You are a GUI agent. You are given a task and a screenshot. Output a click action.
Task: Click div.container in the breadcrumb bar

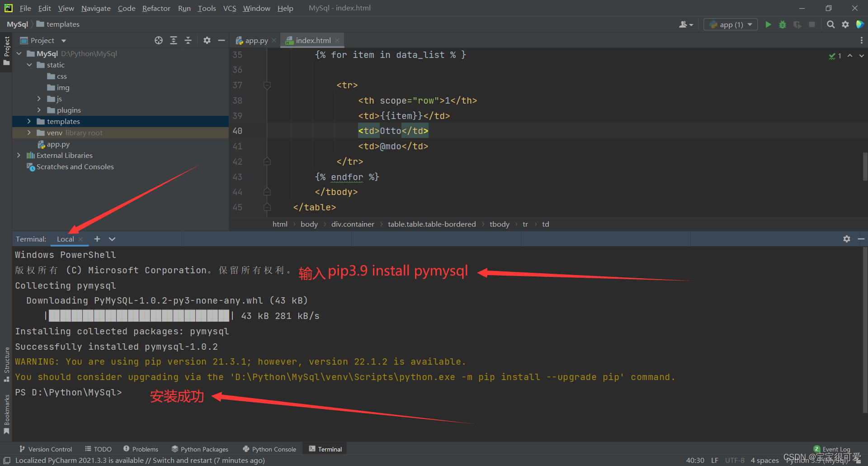pos(353,224)
